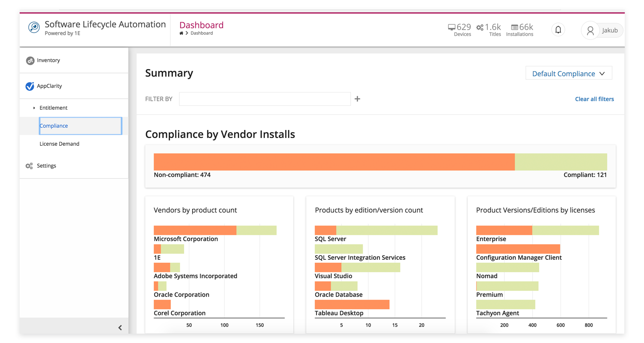Click the 66k Installations counter
This screenshot has height=343, width=644.
pyautogui.click(x=520, y=30)
